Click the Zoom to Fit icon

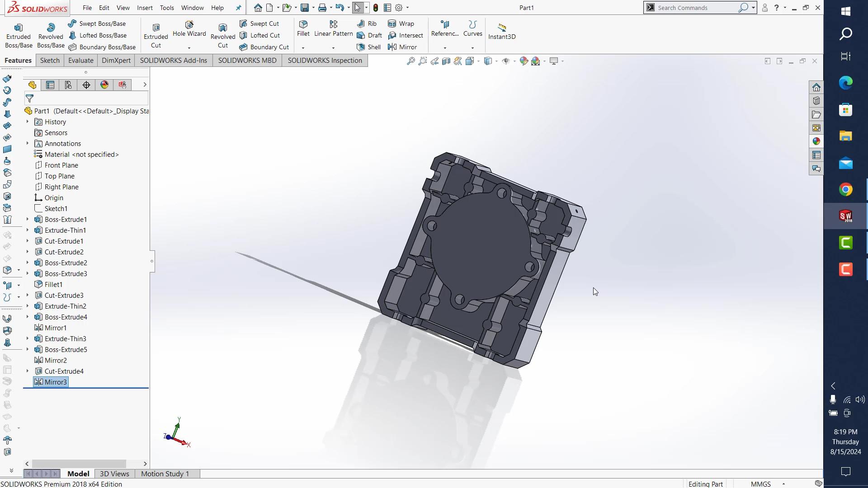[410, 61]
